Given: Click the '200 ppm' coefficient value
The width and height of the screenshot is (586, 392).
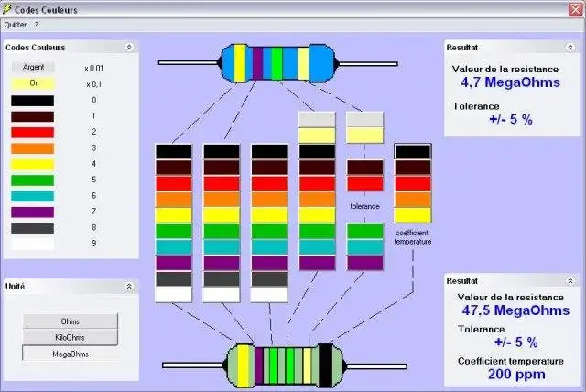Looking at the screenshot, I should [516, 374].
